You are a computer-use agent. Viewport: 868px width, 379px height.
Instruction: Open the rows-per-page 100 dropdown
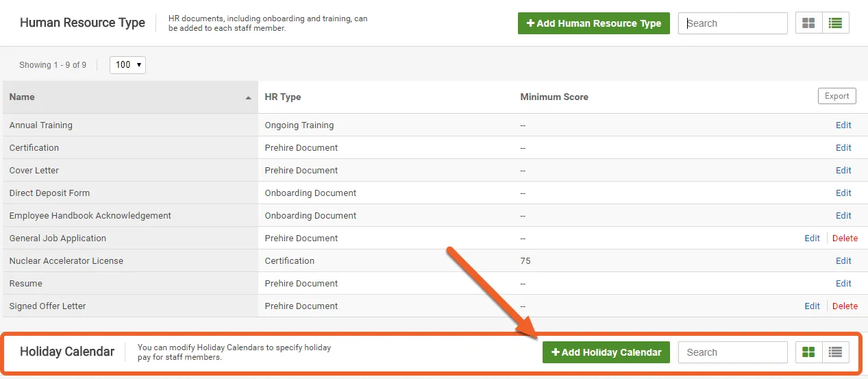(127, 65)
